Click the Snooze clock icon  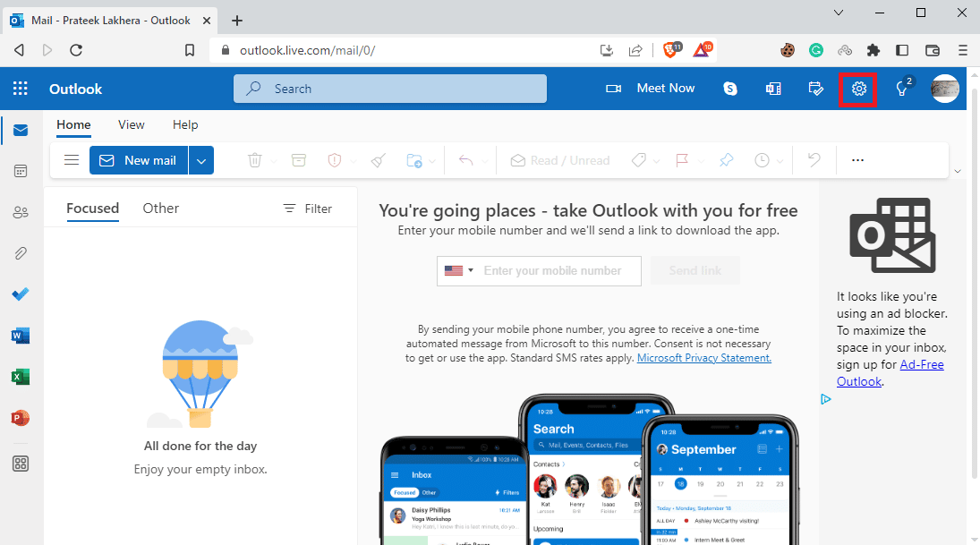click(x=762, y=160)
